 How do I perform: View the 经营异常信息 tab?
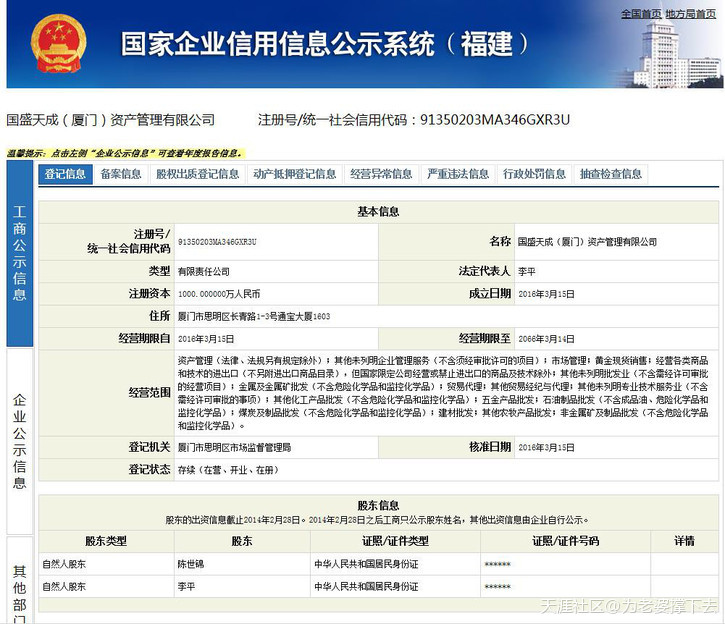pos(381,174)
